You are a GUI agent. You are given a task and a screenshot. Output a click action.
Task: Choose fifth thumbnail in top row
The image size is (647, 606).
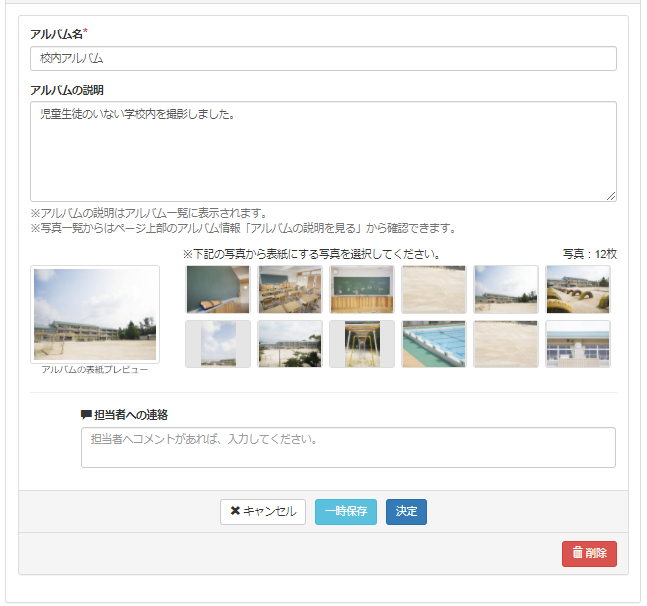(x=506, y=290)
